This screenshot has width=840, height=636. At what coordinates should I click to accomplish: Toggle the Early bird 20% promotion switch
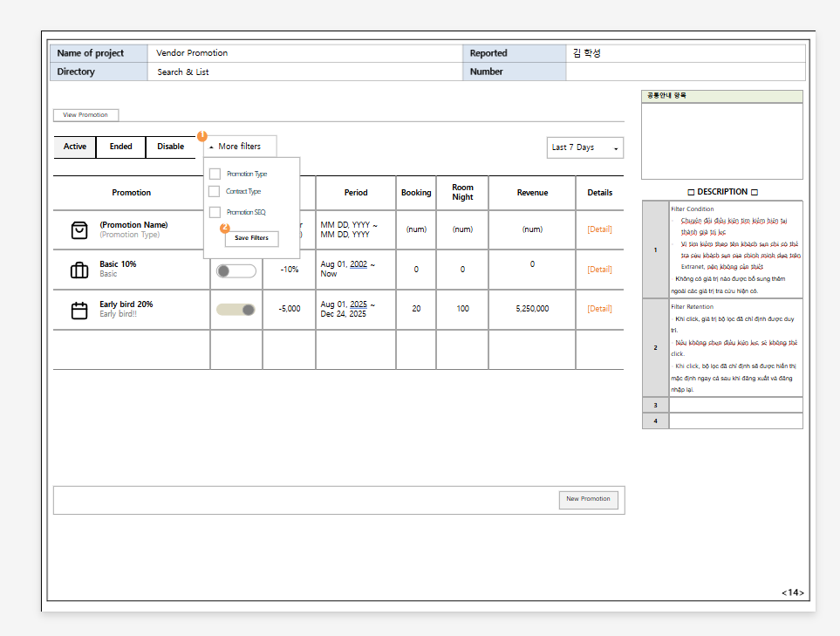(236, 310)
